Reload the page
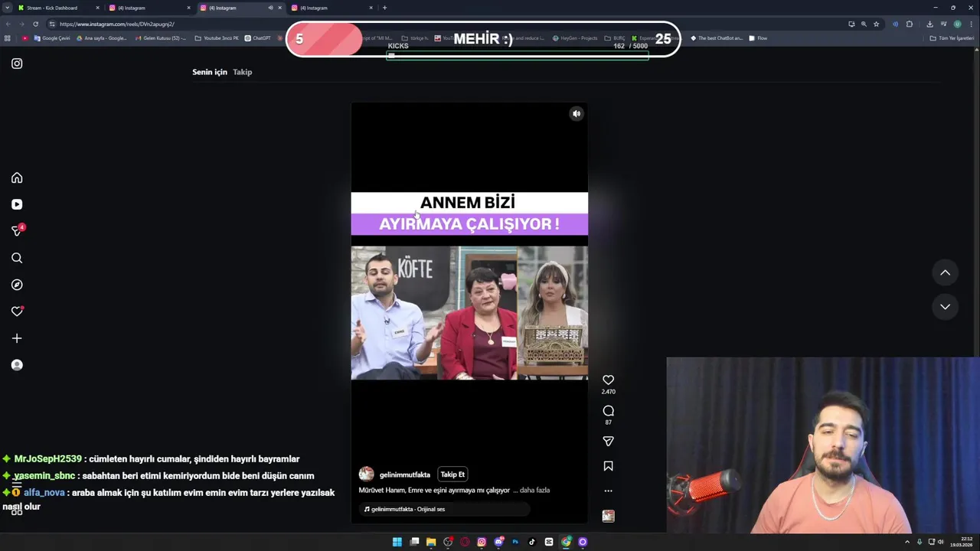Image resolution: width=980 pixels, height=551 pixels. click(35, 24)
